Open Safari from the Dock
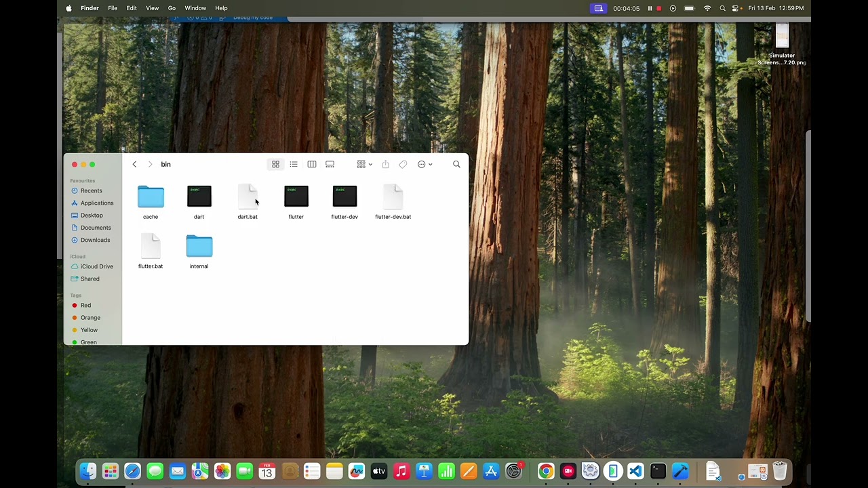This screenshot has width=868, height=488. tap(133, 471)
